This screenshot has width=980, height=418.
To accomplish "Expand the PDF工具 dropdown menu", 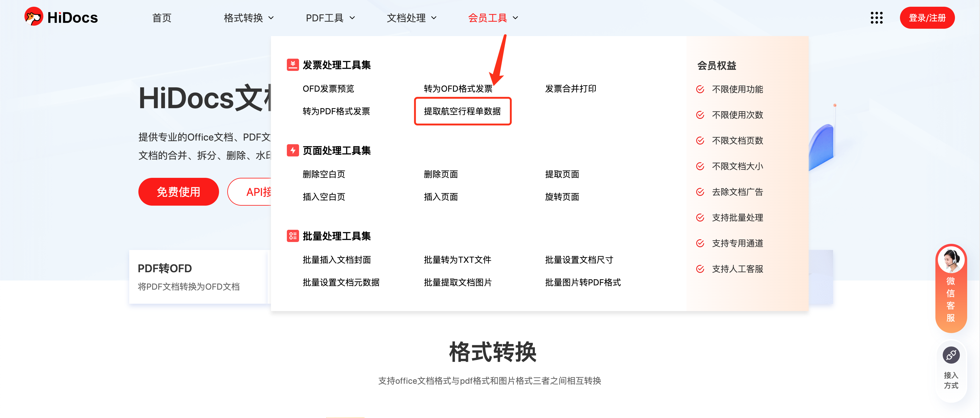I will coord(330,18).
